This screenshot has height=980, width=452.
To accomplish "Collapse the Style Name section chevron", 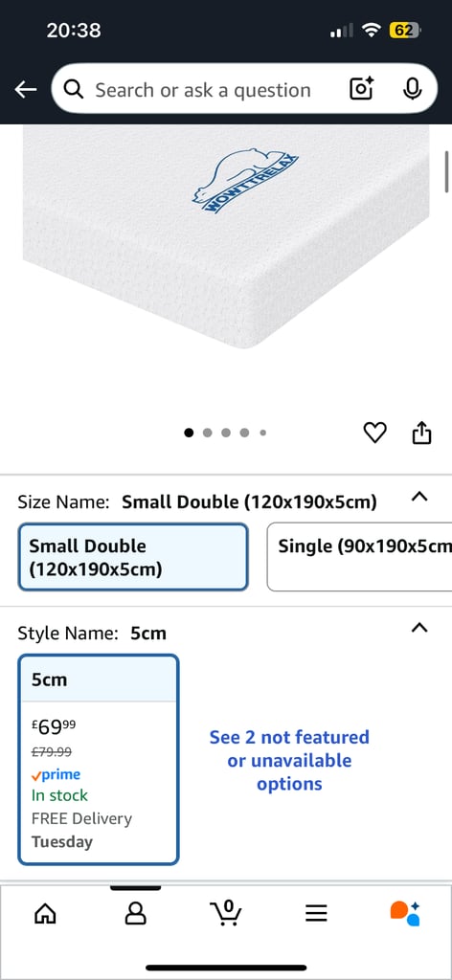I will click(x=419, y=628).
